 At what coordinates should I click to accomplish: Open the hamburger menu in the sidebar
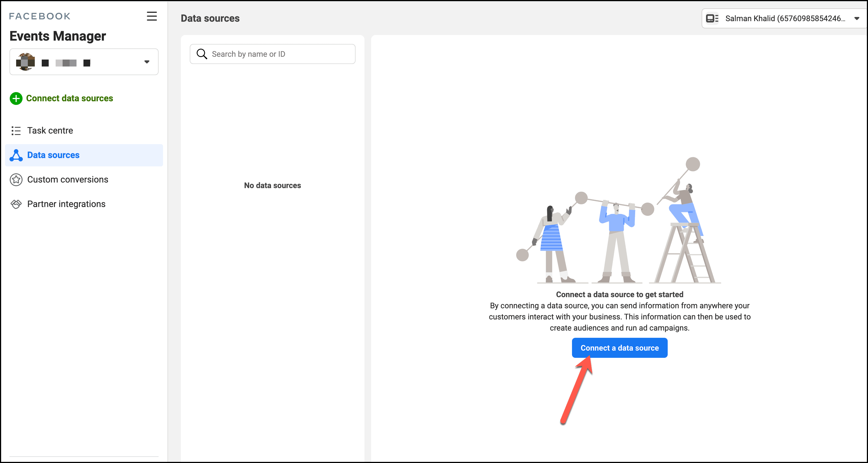[x=152, y=16]
